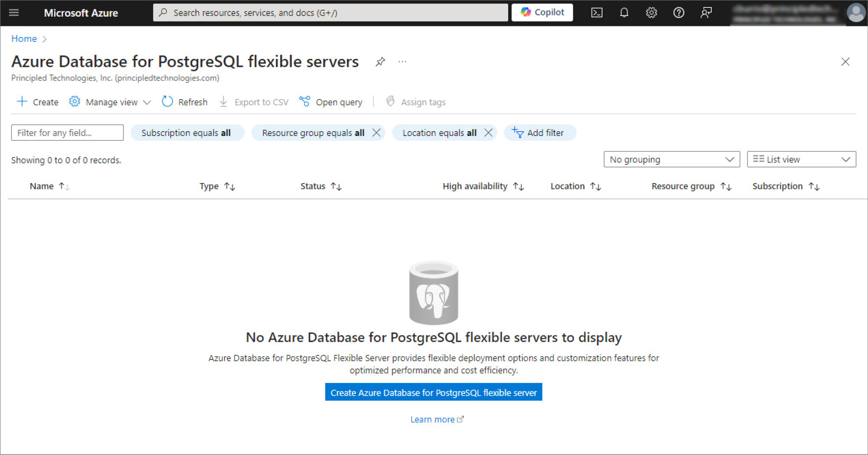Click Create Azure Database for PostgreSQL flexible server
The image size is (868, 455).
tap(433, 392)
